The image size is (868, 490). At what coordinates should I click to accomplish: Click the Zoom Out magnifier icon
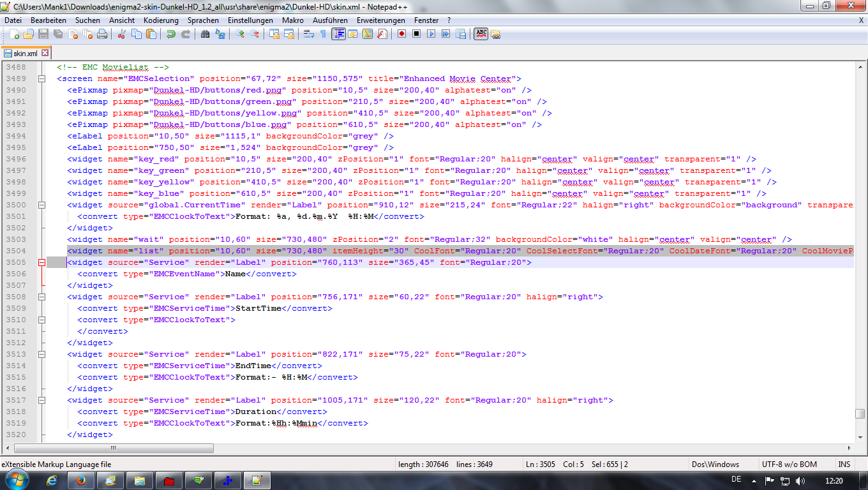[x=254, y=34]
